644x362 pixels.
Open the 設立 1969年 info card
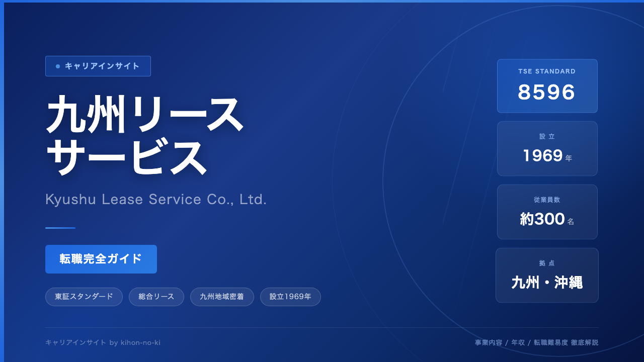(x=547, y=149)
